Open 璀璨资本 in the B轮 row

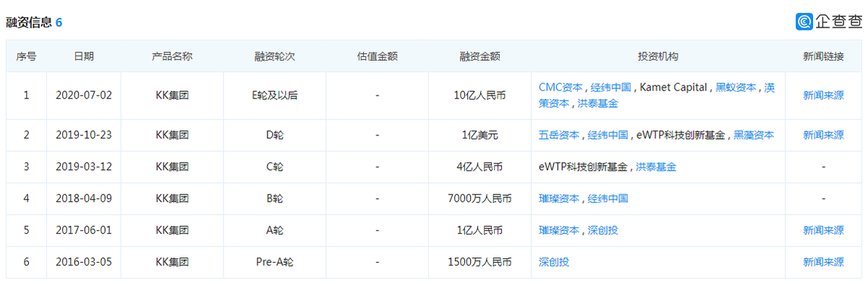tap(558, 198)
